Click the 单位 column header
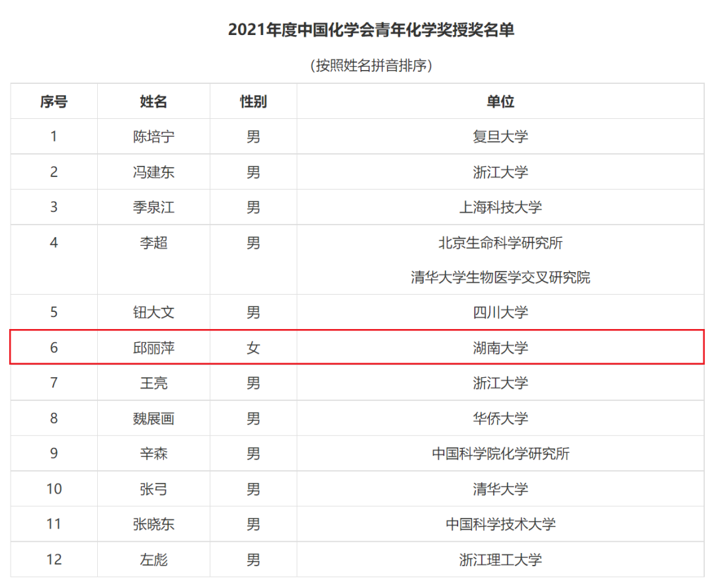 500,102
